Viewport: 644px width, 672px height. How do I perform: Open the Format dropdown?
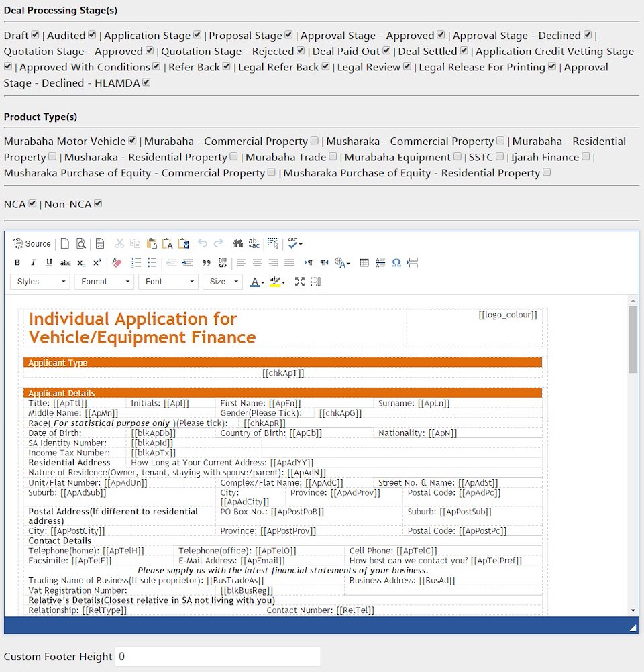point(104,282)
